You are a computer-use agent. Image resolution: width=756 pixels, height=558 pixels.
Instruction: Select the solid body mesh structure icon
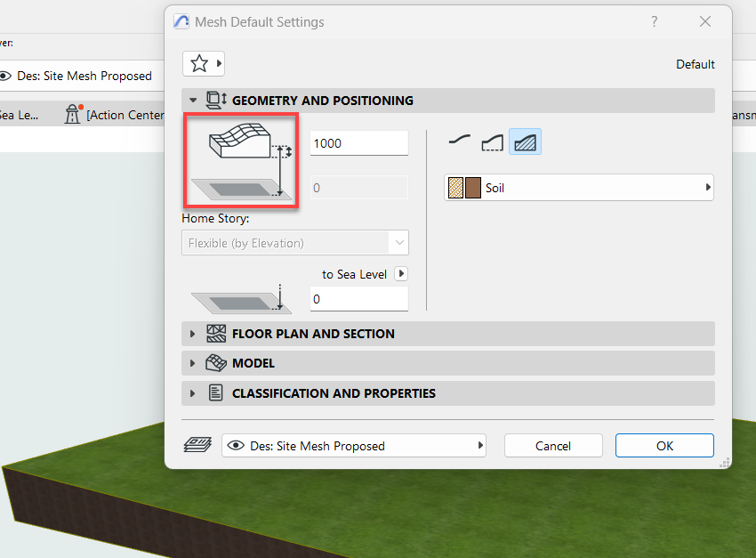click(x=526, y=142)
